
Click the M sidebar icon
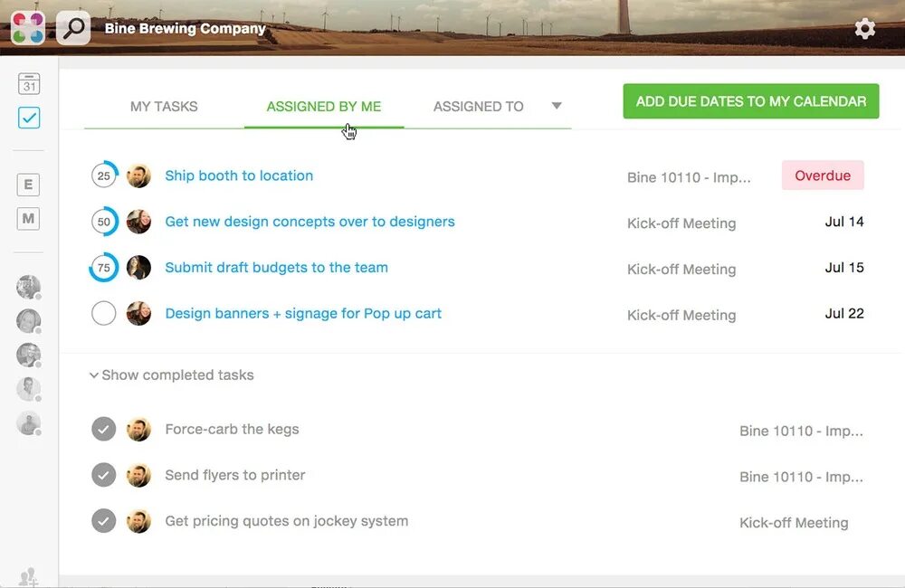28,218
